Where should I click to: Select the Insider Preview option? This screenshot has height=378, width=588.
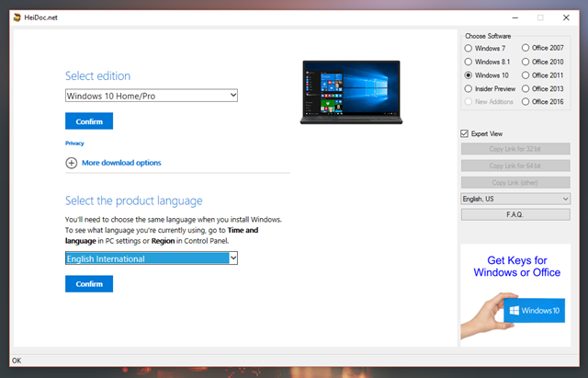tap(469, 88)
